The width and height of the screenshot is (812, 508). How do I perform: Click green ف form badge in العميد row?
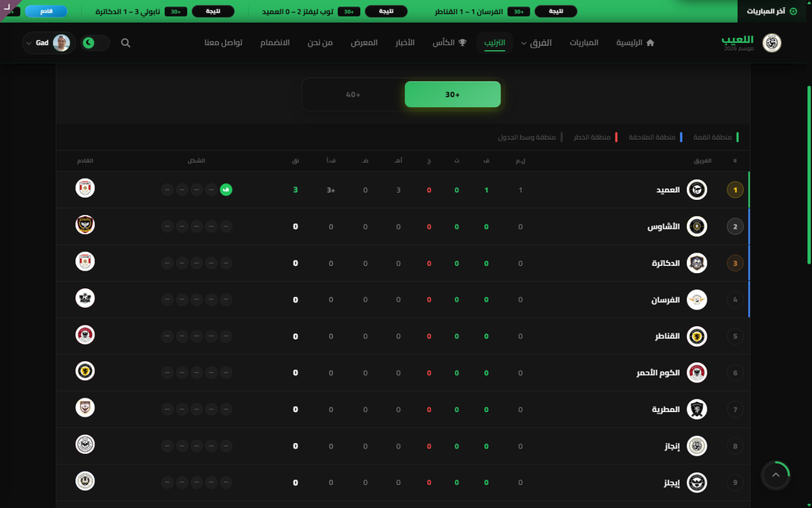[226, 190]
